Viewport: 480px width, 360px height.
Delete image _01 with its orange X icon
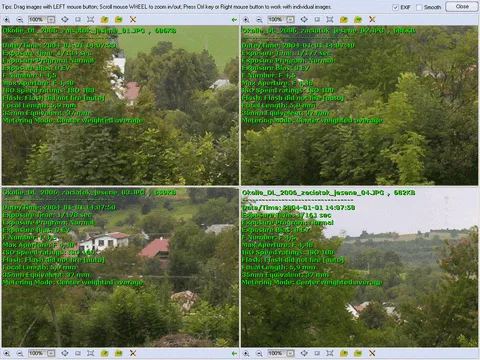[133, 20]
